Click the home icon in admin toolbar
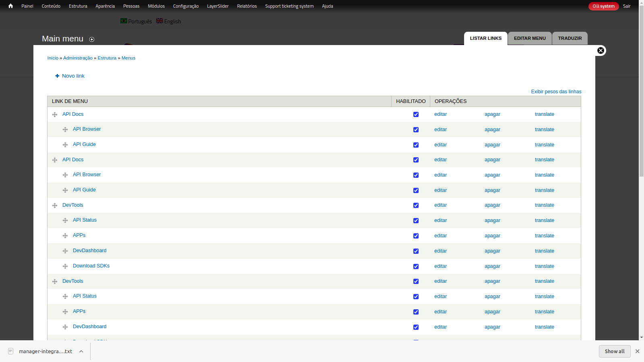This screenshot has height=362, width=644. (x=10, y=6)
